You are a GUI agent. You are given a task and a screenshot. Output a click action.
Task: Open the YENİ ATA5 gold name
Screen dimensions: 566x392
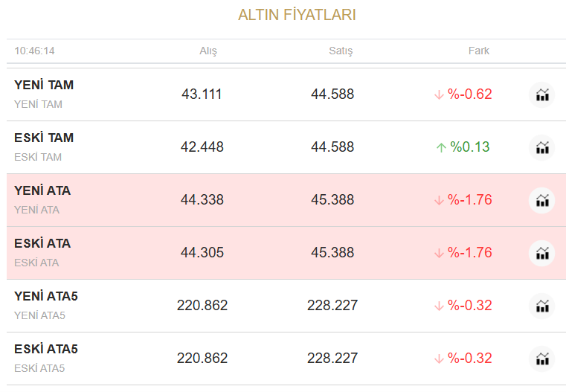46,297
